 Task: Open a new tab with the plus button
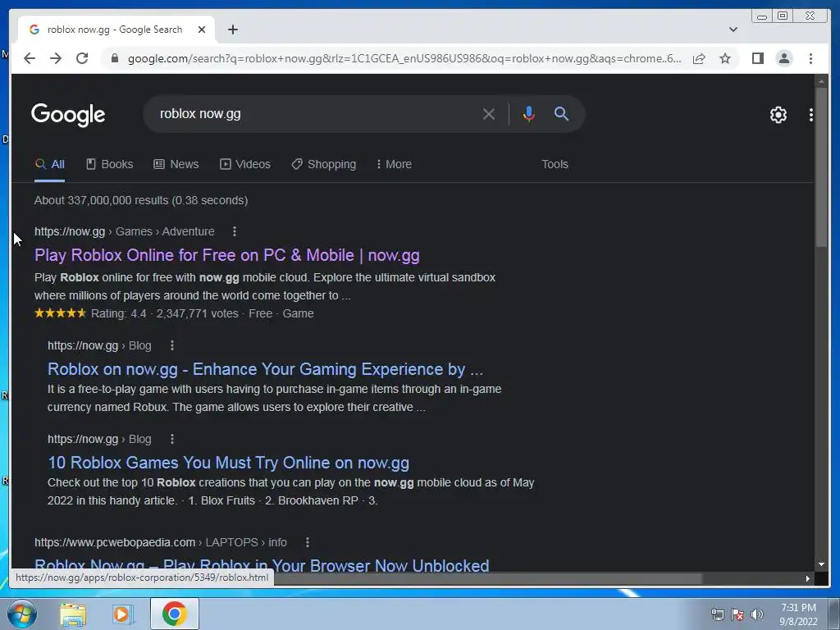tap(232, 30)
